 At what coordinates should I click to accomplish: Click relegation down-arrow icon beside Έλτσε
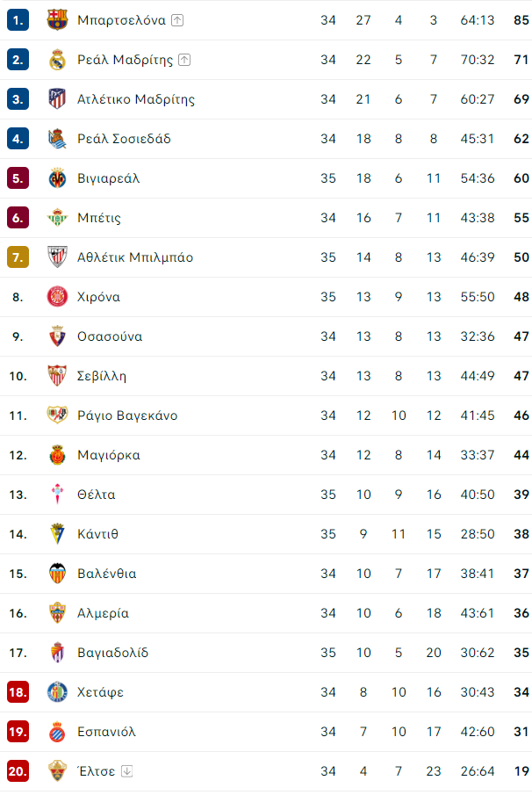point(126,771)
